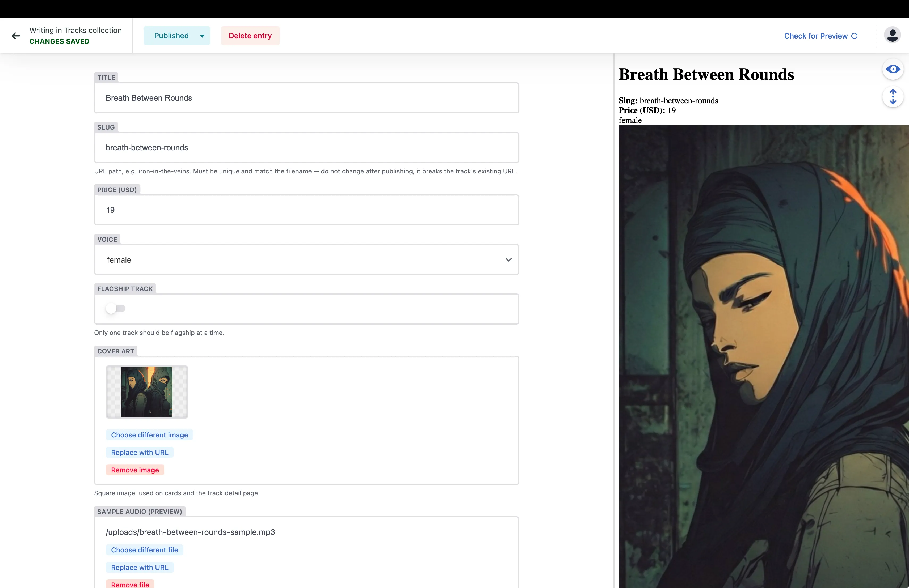The width and height of the screenshot is (909, 588).
Task: Remove the cover art image
Action: [x=135, y=470]
